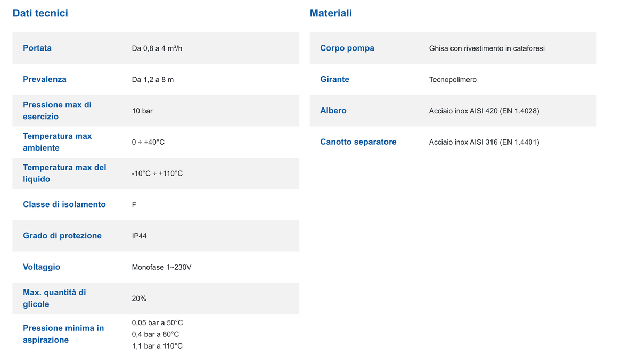Click the Ghisa con rivestimento in cataforesi text
Viewport: 639px width, 364px height.
click(x=487, y=48)
